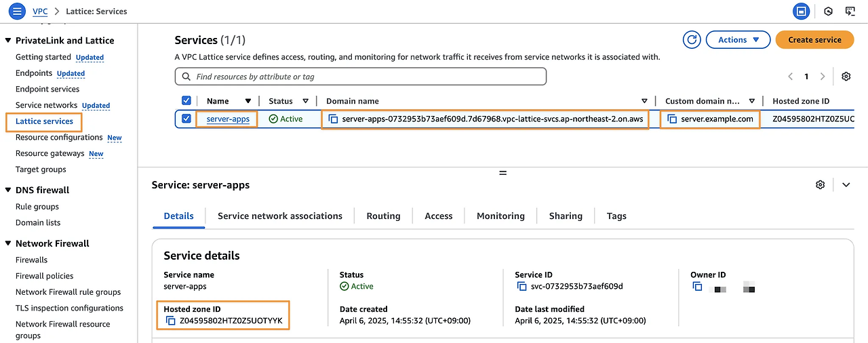Sort by Name column arrow
This screenshot has width=868, height=343.
(248, 102)
